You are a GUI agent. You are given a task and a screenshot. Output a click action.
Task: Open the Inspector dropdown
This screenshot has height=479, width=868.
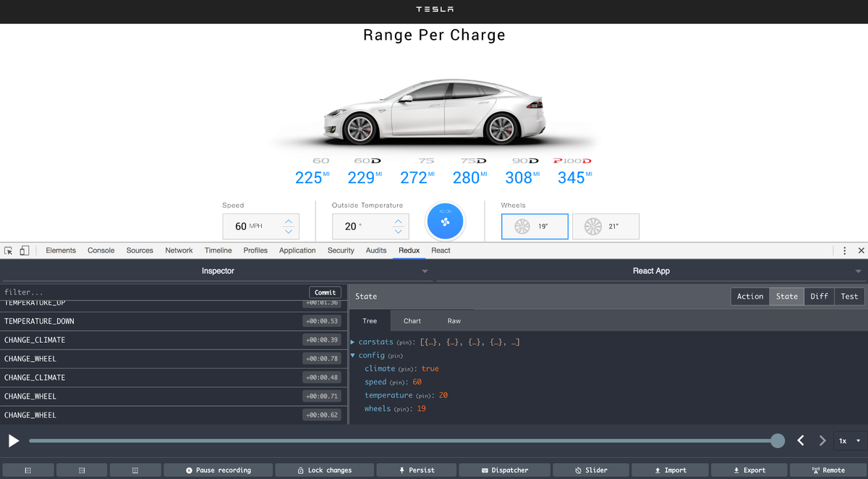pos(217,271)
